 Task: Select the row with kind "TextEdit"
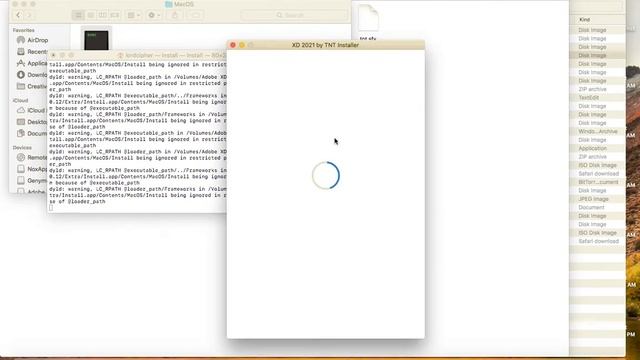coord(597,98)
